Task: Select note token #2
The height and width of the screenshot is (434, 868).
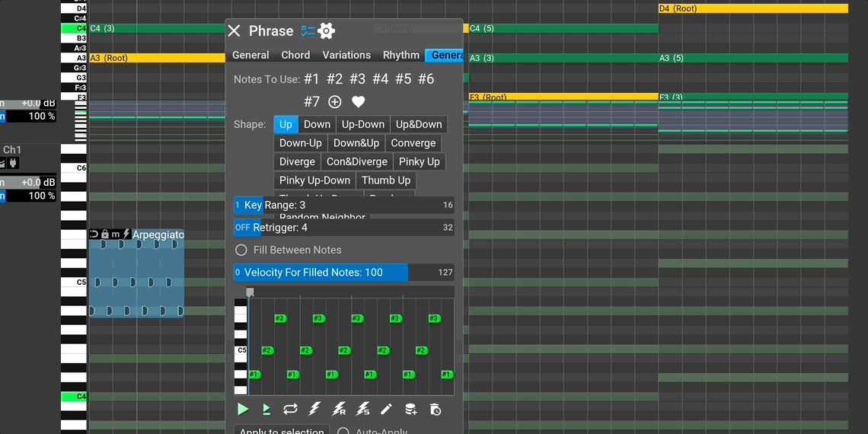Action: tap(334, 79)
